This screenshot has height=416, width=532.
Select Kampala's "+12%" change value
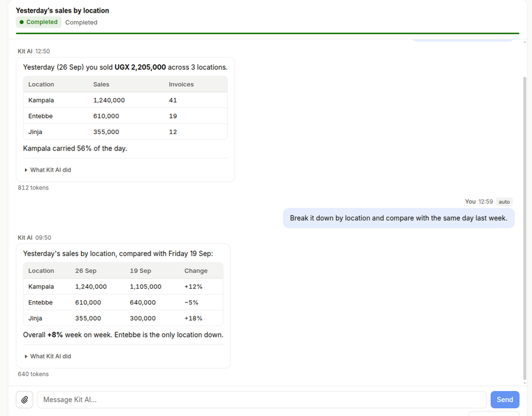(193, 287)
